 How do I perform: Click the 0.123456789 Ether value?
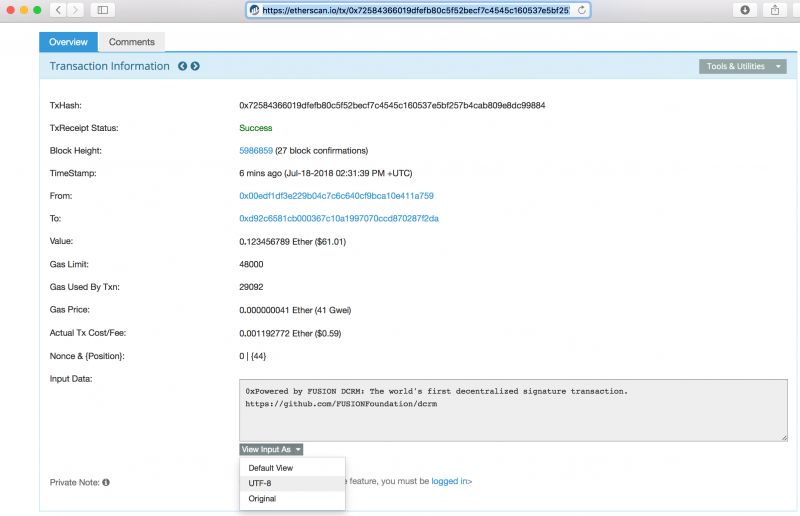(292, 241)
